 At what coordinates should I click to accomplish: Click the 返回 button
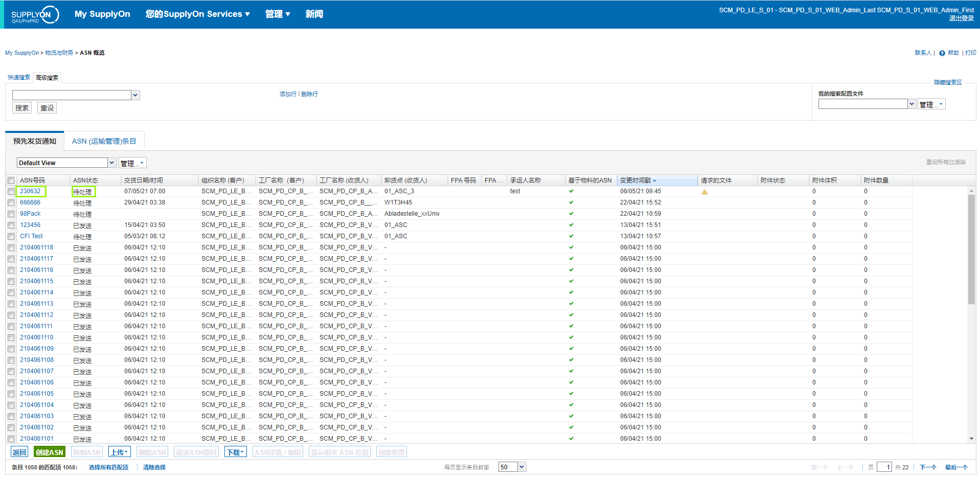point(19,452)
